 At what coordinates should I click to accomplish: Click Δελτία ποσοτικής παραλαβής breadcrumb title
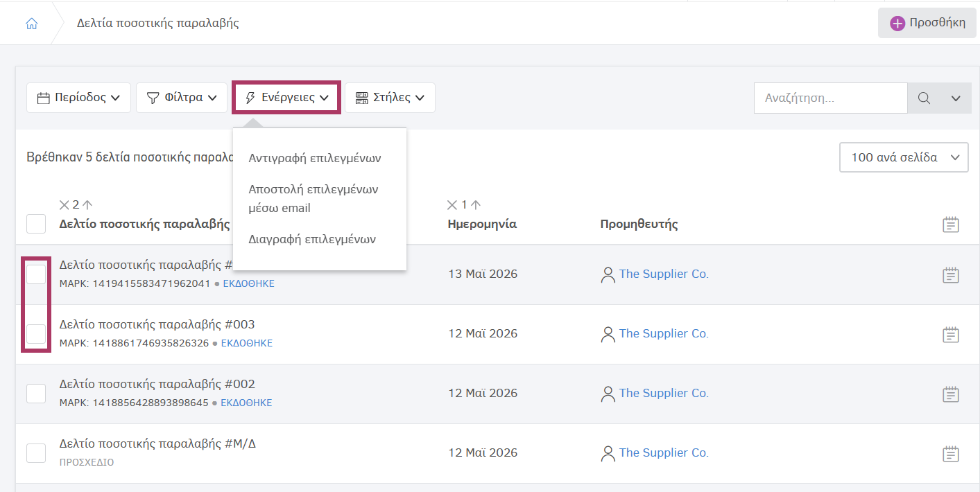(x=158, y=23)
